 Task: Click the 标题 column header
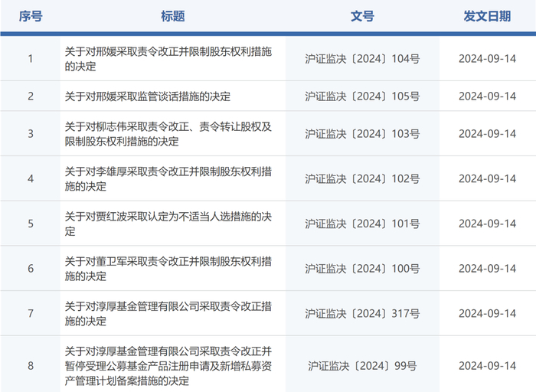173,16
